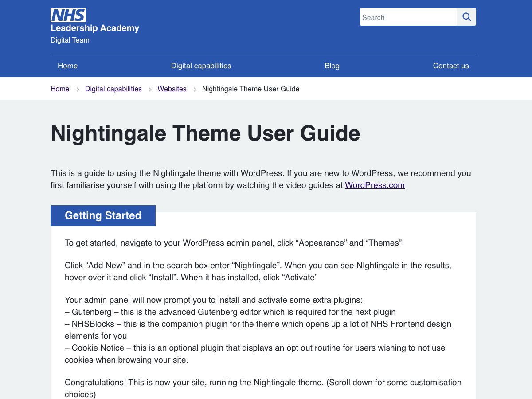Click the Digital capabilities breadcrumb link

click(113, 89)
